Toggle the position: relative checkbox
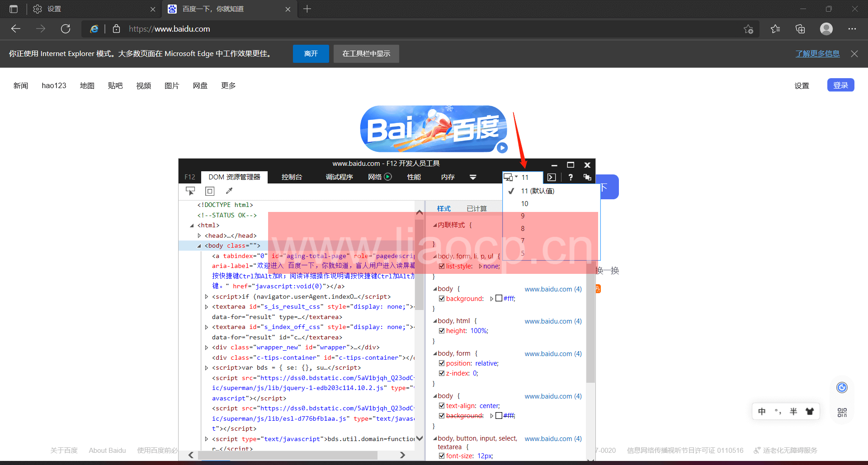Screen dimensions: 868x465 [442, 363]
